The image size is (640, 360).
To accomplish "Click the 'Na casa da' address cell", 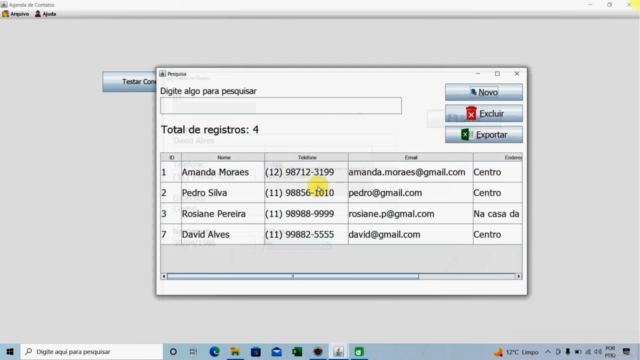I will pos(497,213).
